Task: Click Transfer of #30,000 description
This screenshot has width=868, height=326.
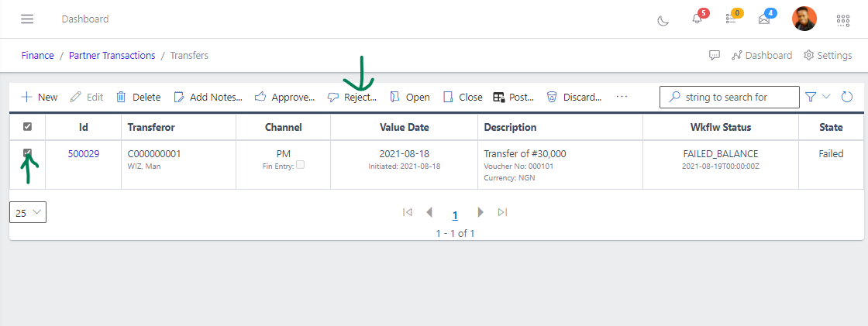Action: [x=525, y=154]
